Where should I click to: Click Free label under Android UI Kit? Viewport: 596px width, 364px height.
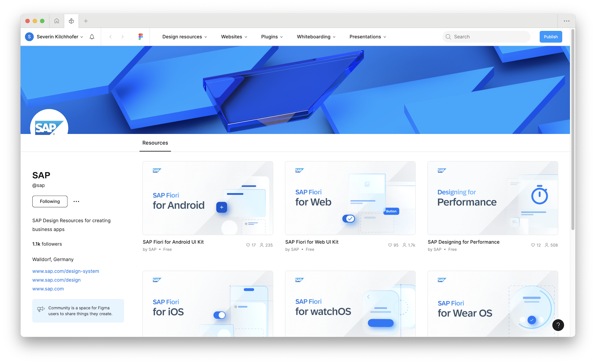coord(167,249)
